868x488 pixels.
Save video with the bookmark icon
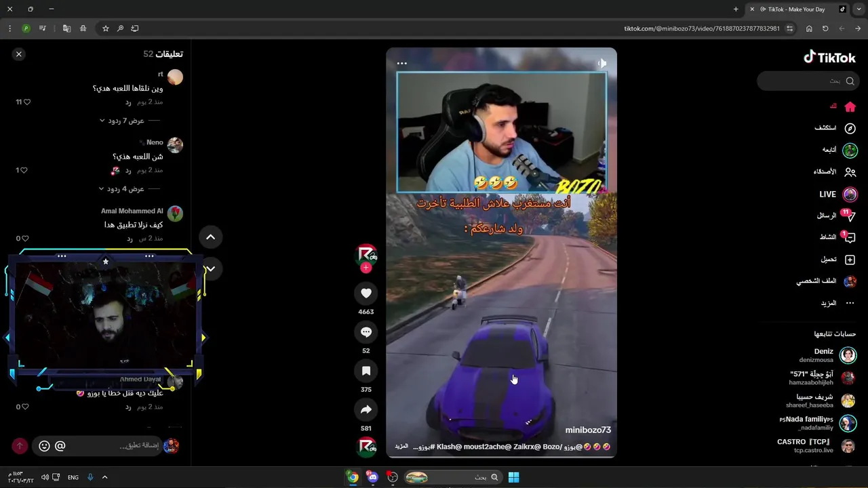click(x=366, y=371)
